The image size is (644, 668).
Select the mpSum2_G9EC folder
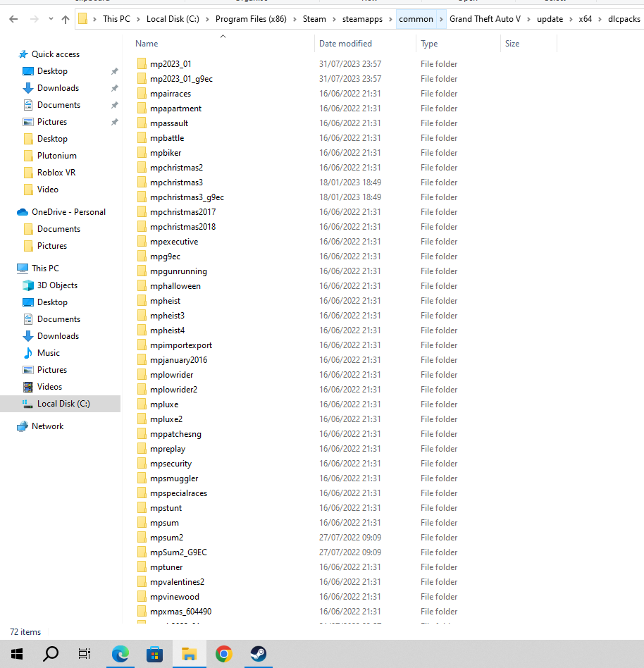(x=178, y=552)
